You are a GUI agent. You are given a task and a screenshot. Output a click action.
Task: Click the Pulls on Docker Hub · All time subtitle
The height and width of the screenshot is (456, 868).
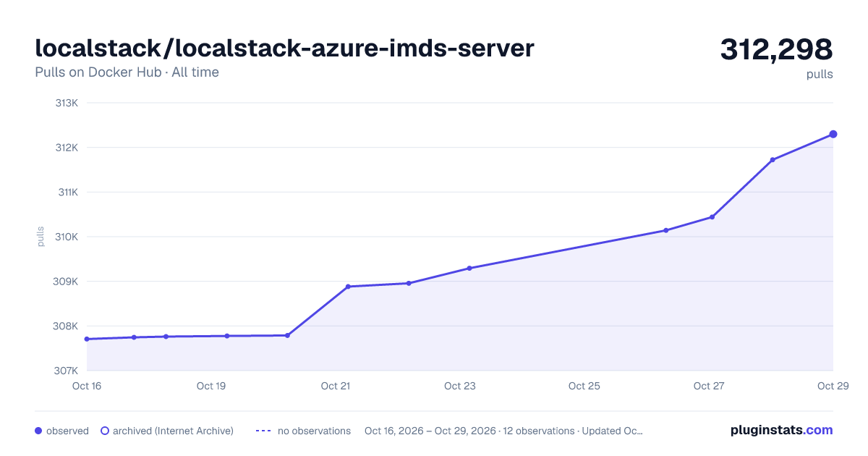(x=127, y=72)
